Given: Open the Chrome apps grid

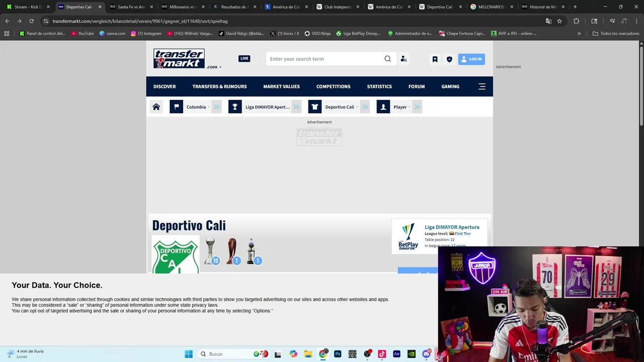Looking at the screenshot, I should tap(7, 34).
